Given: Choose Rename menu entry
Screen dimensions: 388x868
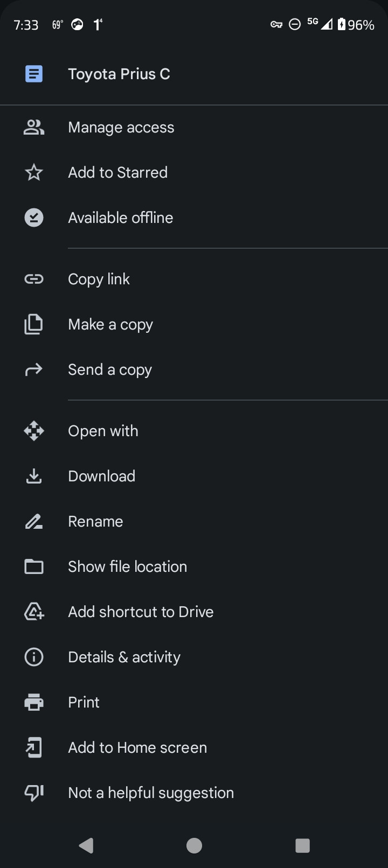Looking at the screenshot, I should click(x=194, y=521).
